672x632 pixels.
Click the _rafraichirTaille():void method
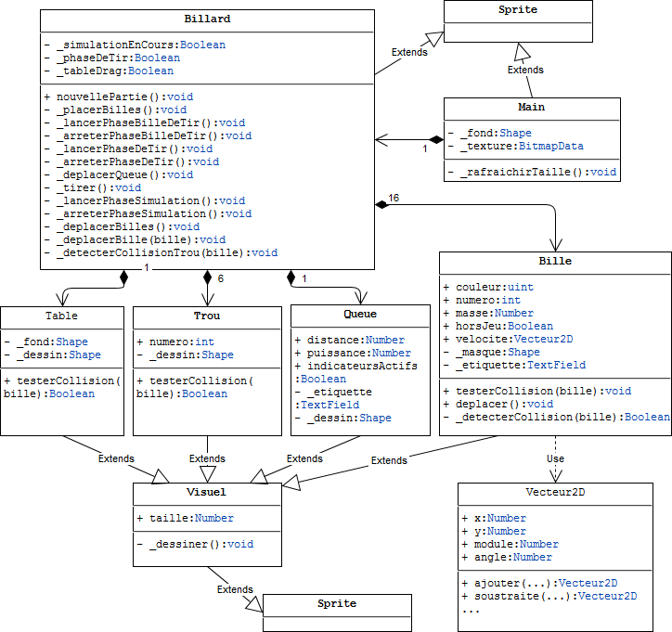click(x=532, y=172)
